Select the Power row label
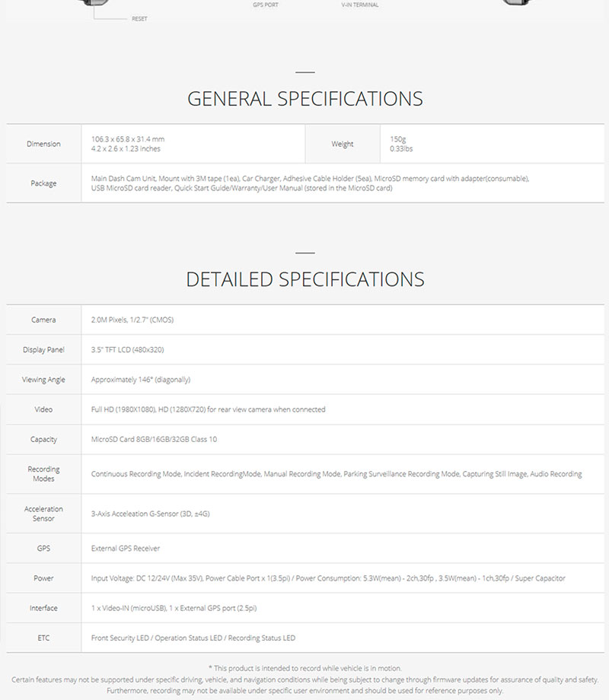609x700 pixels. 43,578
